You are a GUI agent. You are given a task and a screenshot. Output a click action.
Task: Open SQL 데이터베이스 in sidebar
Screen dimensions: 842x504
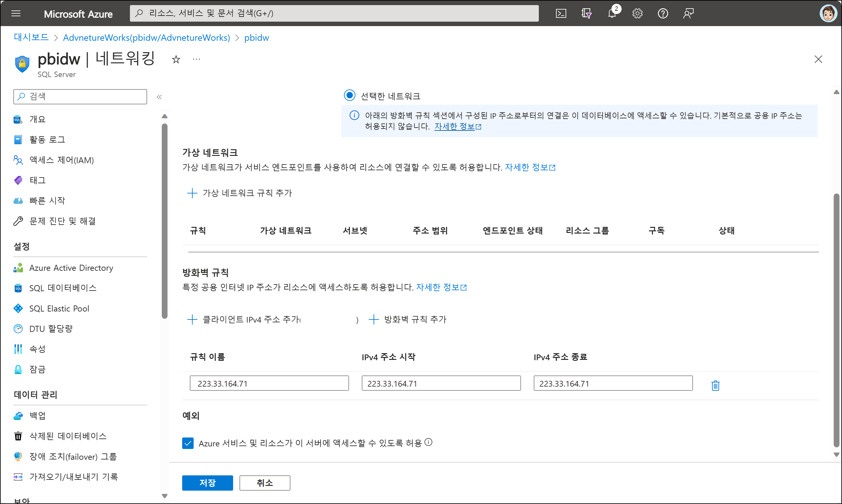click(62, 288)
